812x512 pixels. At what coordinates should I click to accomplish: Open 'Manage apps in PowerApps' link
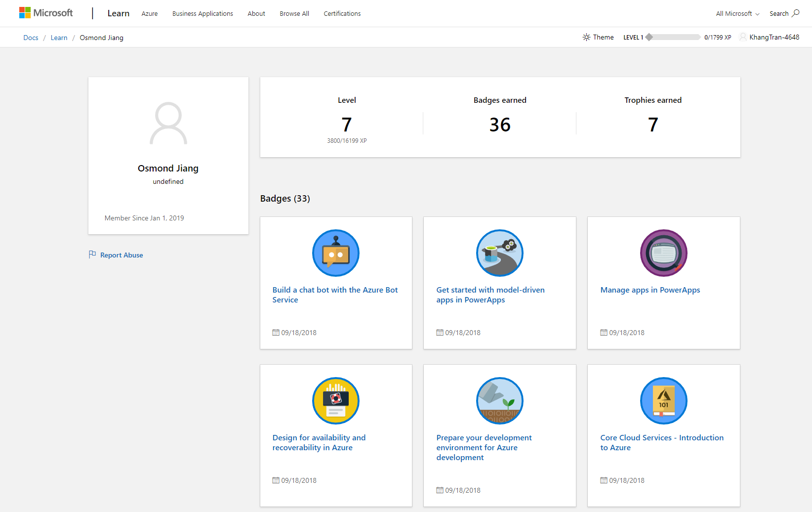[x=650, y=290]
